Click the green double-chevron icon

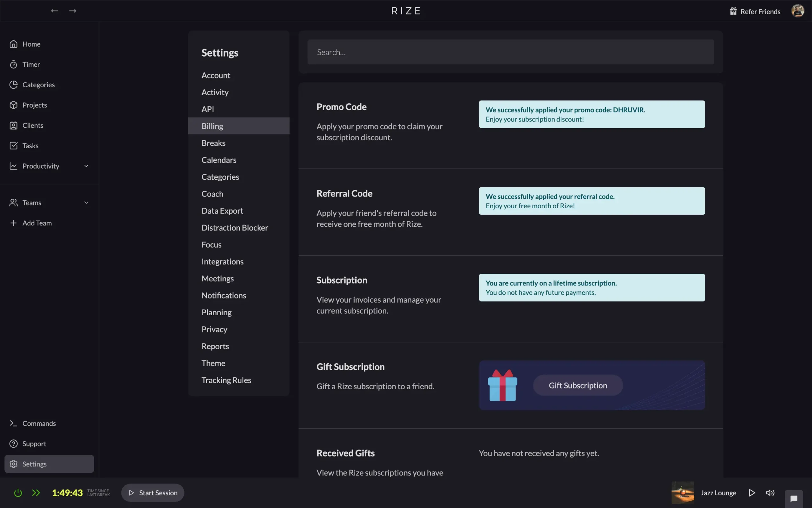(x=36, y=492)
